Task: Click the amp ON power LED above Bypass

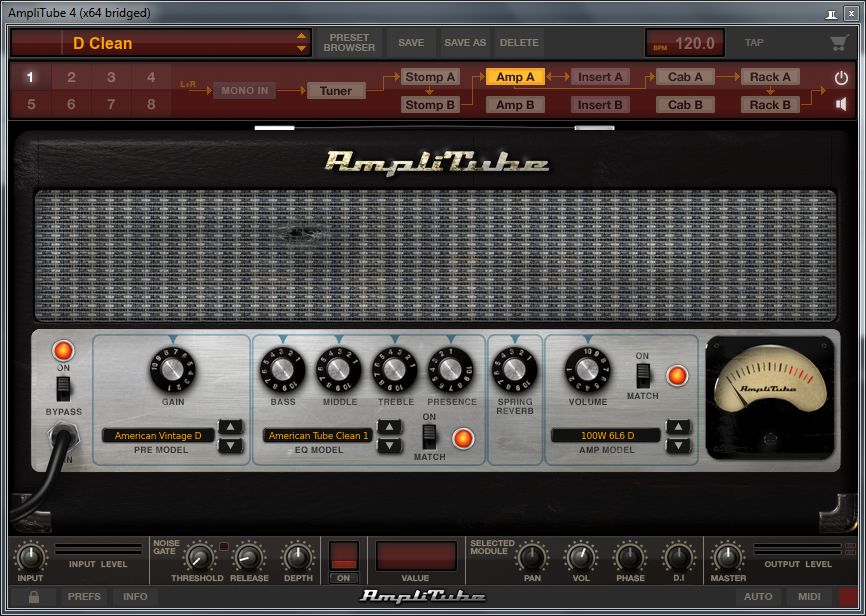Action: click(x=63, y=350)
